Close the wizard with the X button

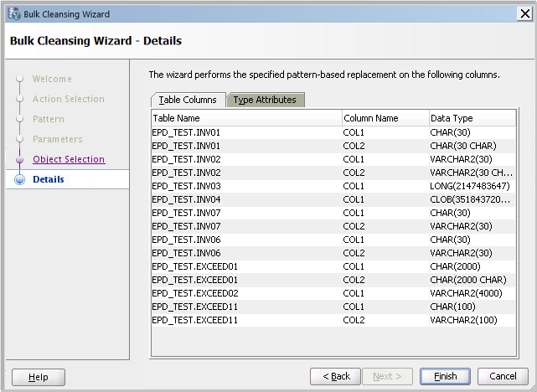pyautogui.click(x=524, y=14)
